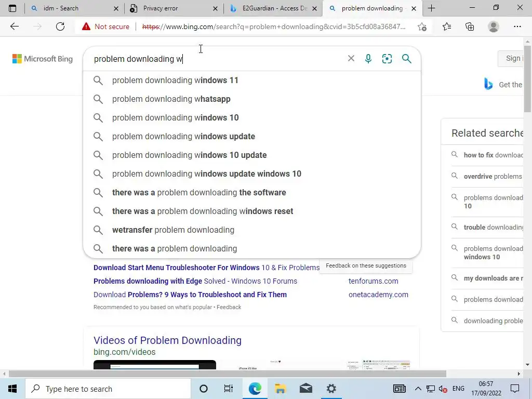Click the browser address bar URL

tap(273, 26)
